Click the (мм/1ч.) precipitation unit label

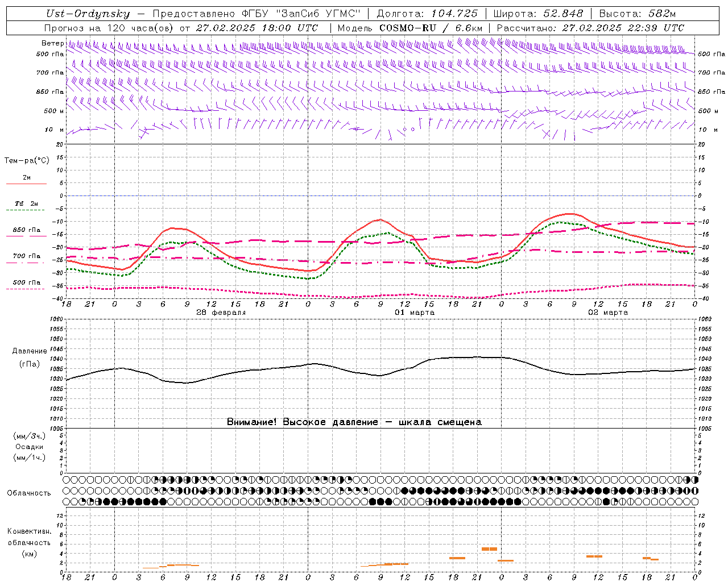pyautogui.click(x=30, y=458)
